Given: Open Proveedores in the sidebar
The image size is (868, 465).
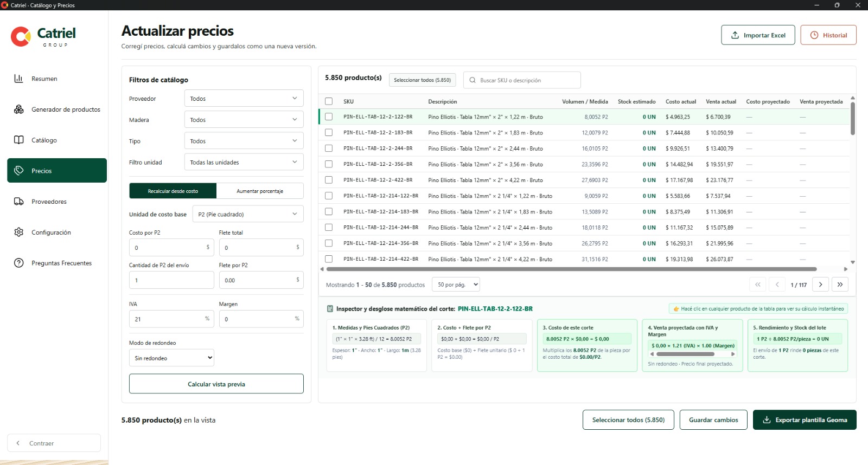Looking at the screenshot, I should [x=57, y=202].
